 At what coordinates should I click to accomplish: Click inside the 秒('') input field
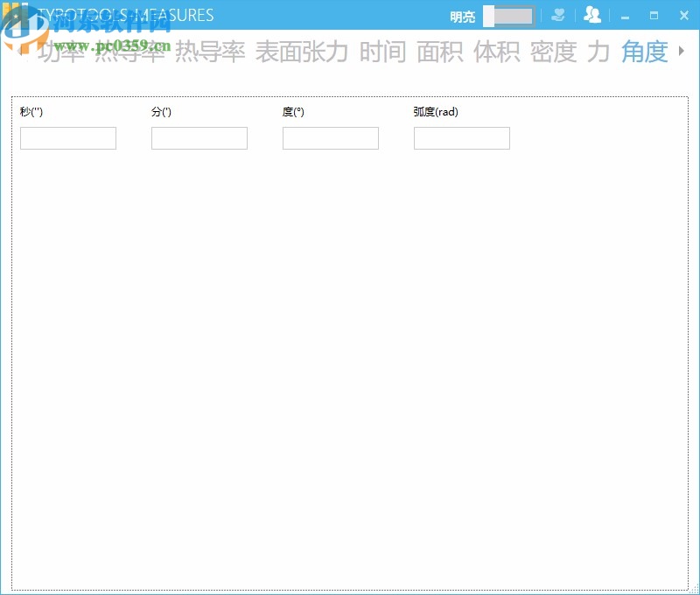(67, 138)
